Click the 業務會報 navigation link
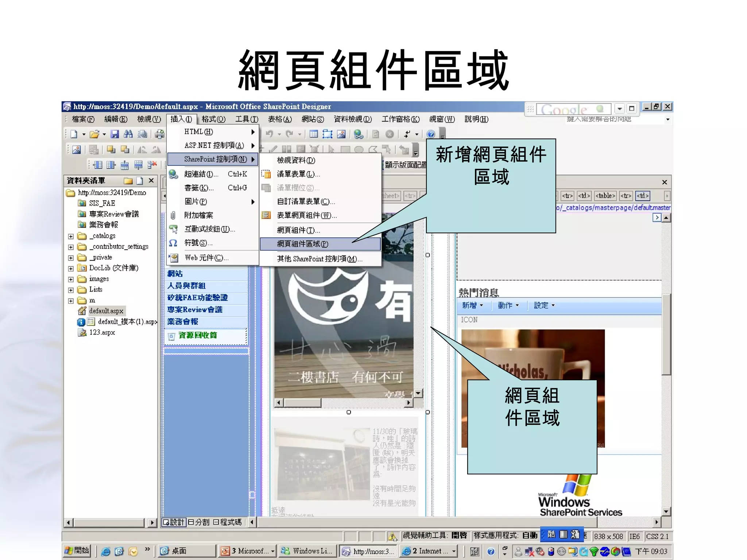 click(x=182, y=322)
